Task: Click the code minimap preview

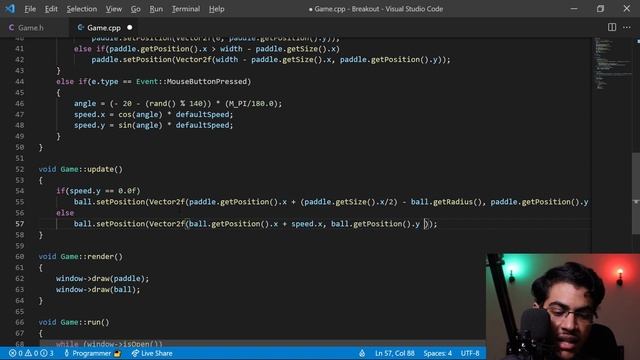Action: tap(612, 63)
